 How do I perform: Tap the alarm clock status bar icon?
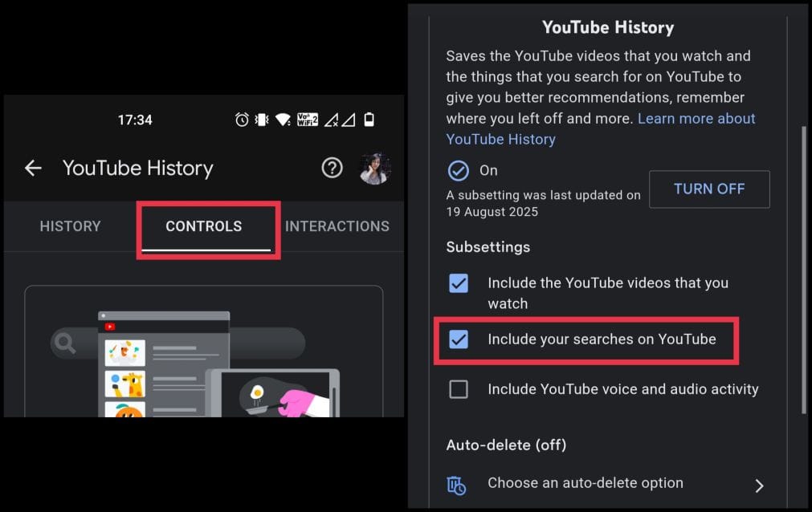pos(242,120)
